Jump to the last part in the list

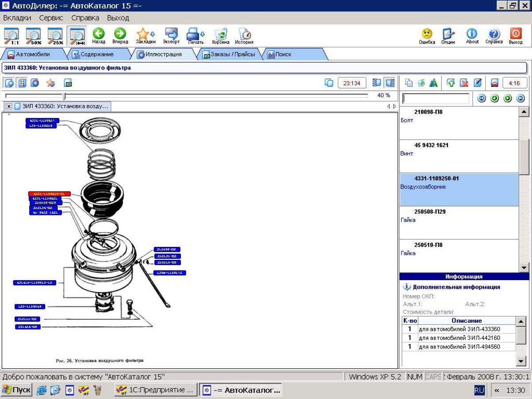point(520,98)
